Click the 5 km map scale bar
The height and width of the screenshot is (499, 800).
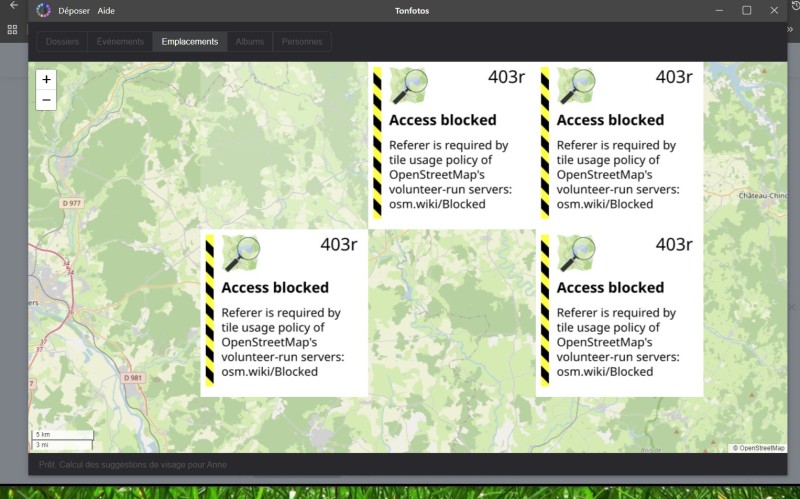[x=63, y=435]
